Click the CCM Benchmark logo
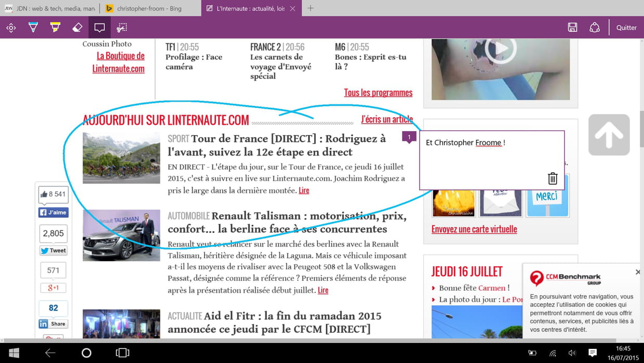 pyautogui.click(x=565, y=278)
